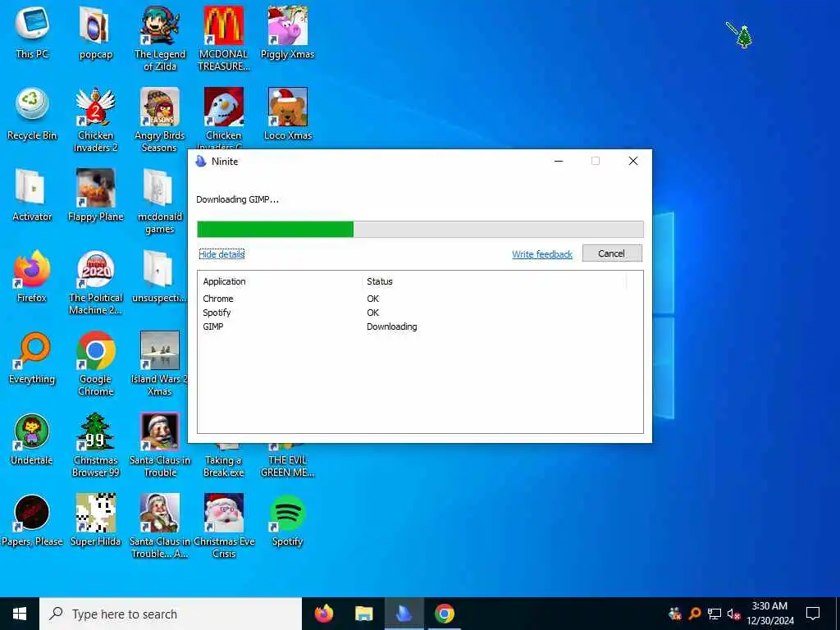This screenshot has height=630, width=840.
Task: Open the notification center
Action: coord(813,614)
